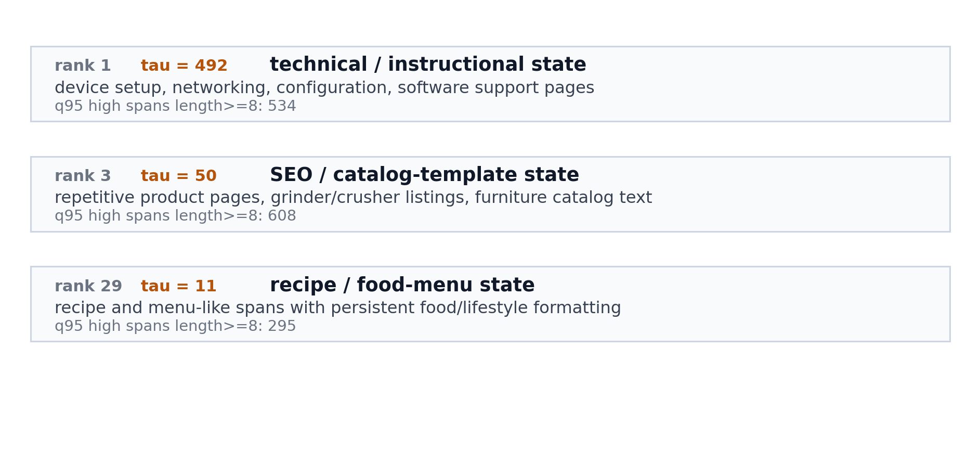Viewport: 980px width, 463px height.
Task: Select the 'q95 high spans length>=8: 608' line
Action: pyautogui.click(x=175, y=216)
